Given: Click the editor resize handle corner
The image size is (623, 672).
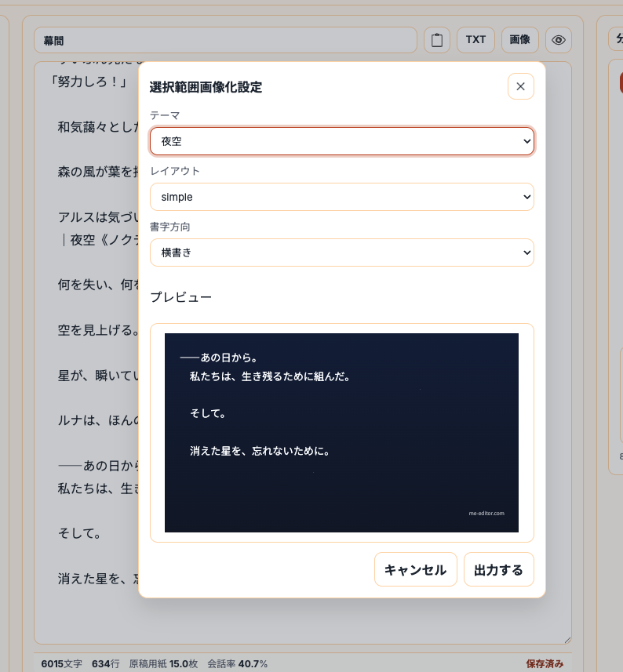Looking at the screenshot, I should 567,640.
